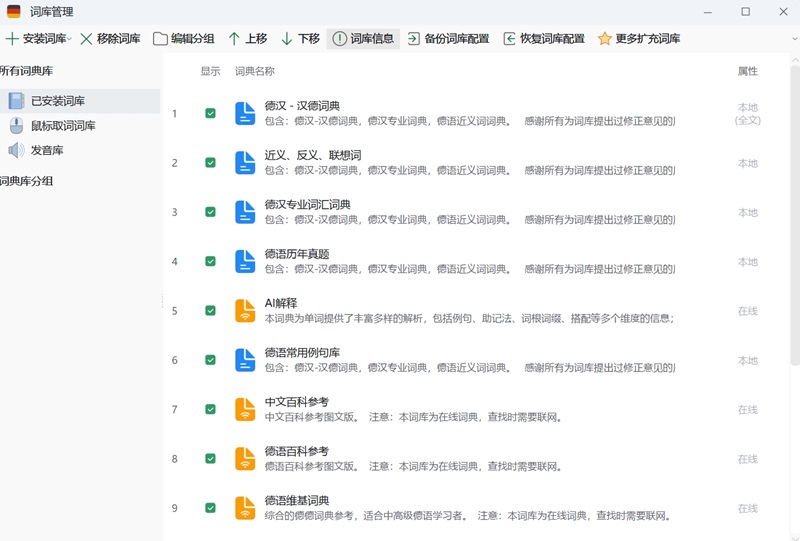Viewport: 800px width, 541px height.
Task: Select 已安装词库 in the sidebar
Action: click(x=58, y=101)
